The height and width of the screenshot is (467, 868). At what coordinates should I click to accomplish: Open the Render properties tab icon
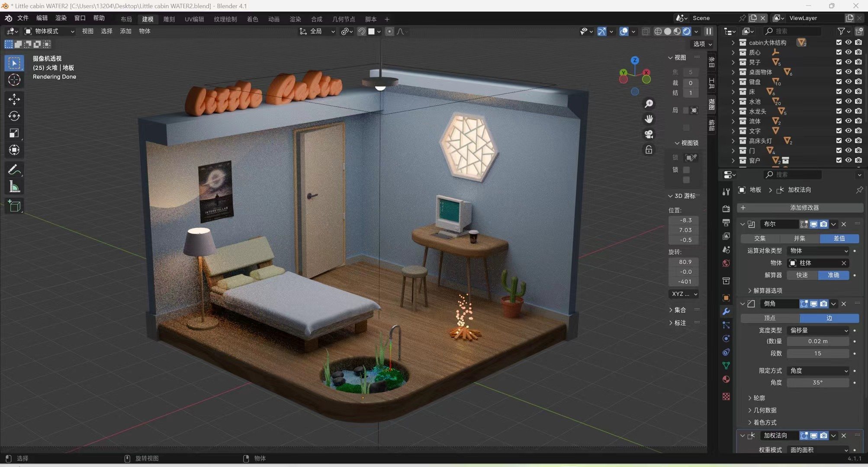726,209
